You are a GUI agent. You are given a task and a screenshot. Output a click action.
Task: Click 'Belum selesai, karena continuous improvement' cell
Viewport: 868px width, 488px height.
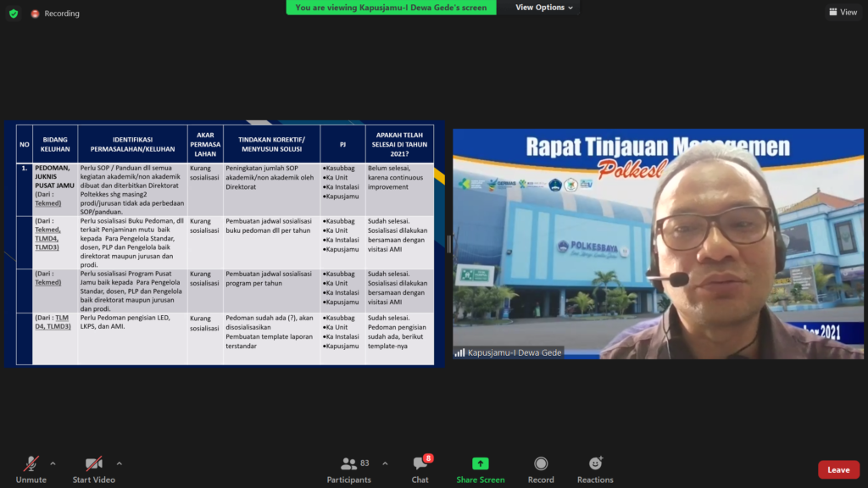399,189
